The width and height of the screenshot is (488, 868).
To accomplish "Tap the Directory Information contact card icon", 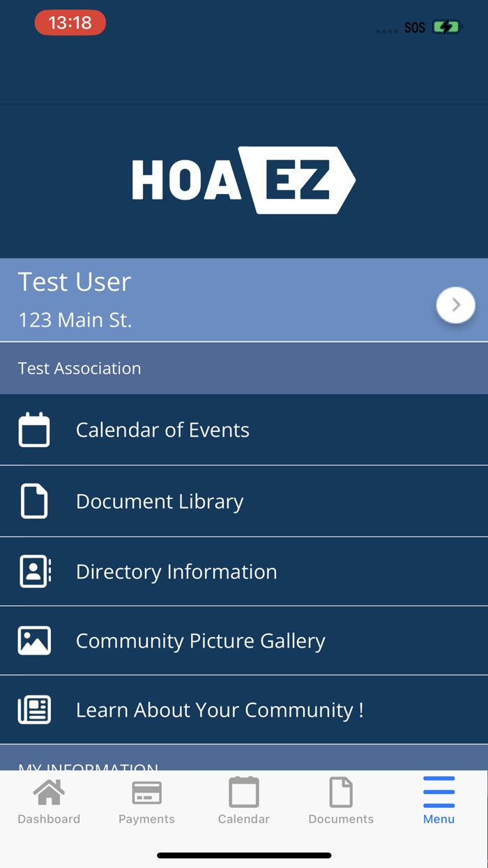I will (34, 571).
